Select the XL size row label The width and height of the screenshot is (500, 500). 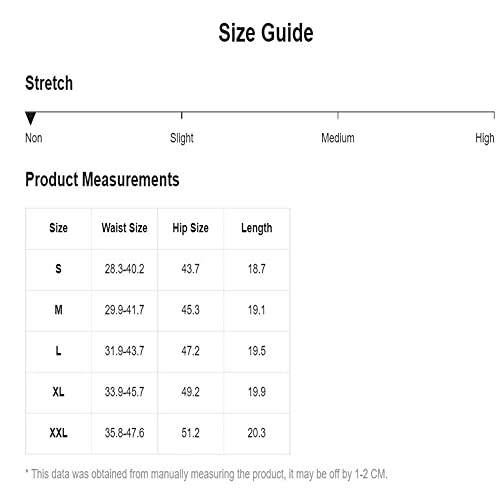click(x=58, y=392)
